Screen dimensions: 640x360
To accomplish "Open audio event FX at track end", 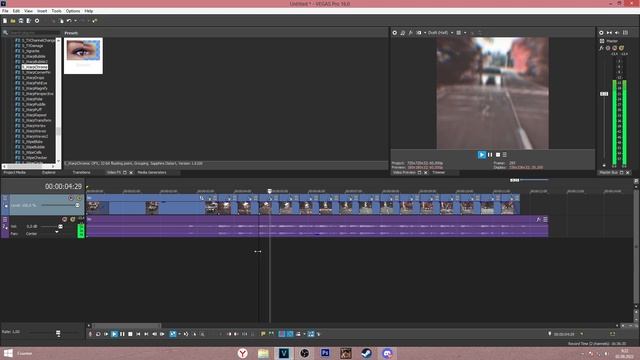I will click(538, 220).
